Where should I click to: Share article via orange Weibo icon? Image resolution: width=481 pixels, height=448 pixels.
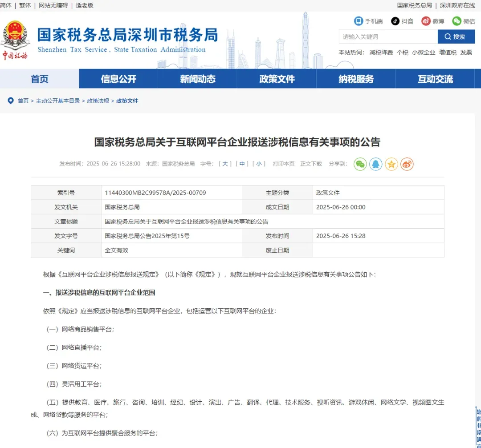tap(407, 164)
